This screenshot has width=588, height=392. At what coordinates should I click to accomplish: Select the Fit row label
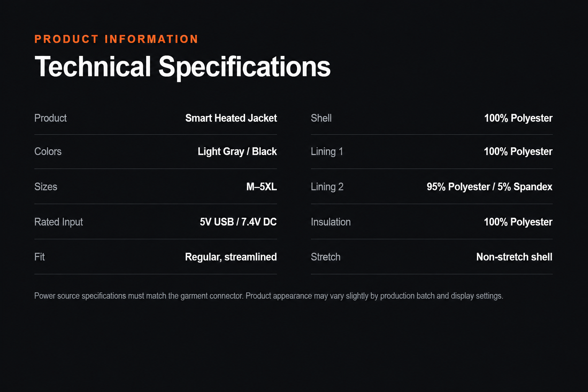pos(39,257)
